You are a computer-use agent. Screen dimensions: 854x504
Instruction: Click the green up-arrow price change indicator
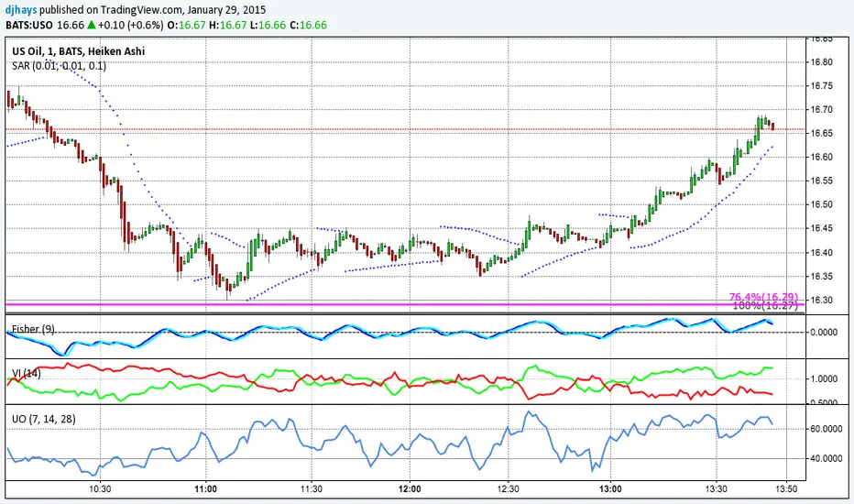click(x=92, y=25)
